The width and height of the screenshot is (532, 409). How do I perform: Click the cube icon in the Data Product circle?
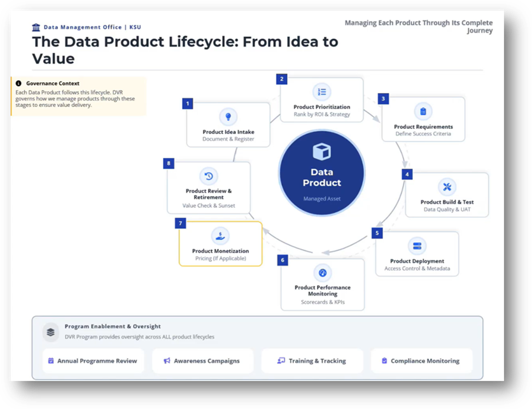tap(321, 152)
